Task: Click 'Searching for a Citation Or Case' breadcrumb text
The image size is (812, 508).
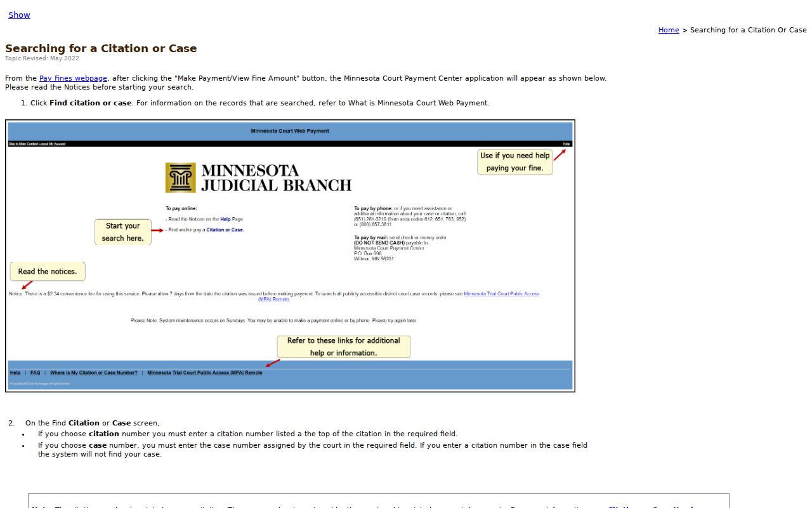Action: [749, 30]
